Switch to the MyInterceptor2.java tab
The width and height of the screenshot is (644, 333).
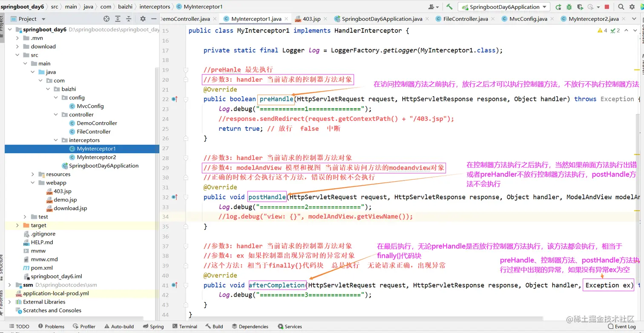(593, 19)
